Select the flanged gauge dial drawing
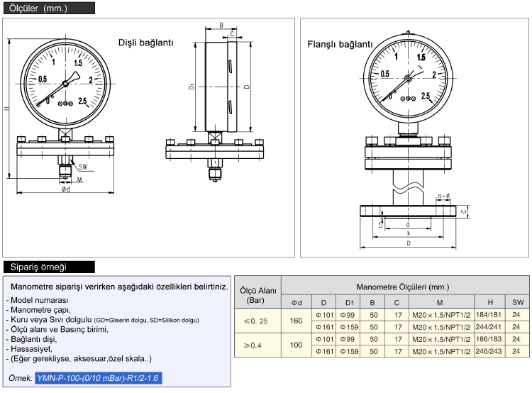This screenshot has width=532, height=393. 408,78
